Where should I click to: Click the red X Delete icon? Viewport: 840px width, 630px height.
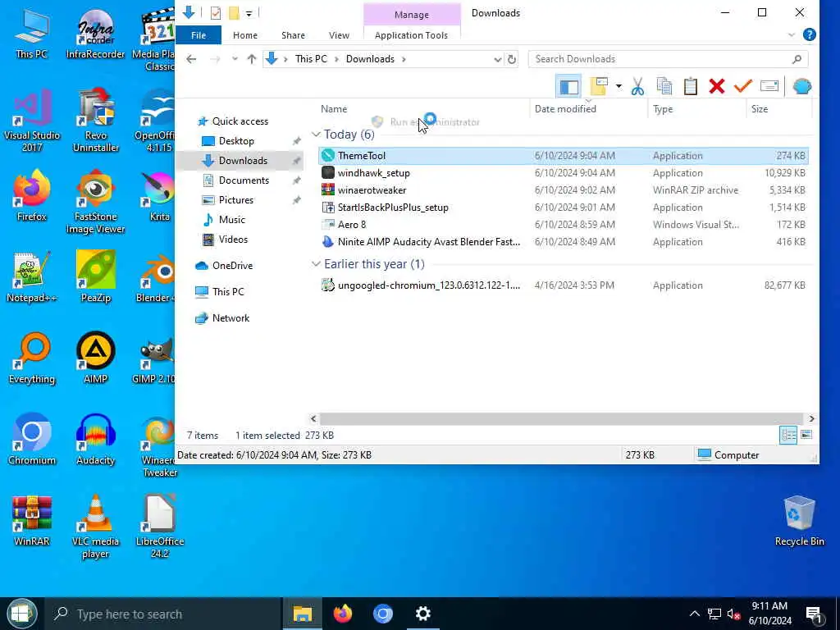pos(717,86)
